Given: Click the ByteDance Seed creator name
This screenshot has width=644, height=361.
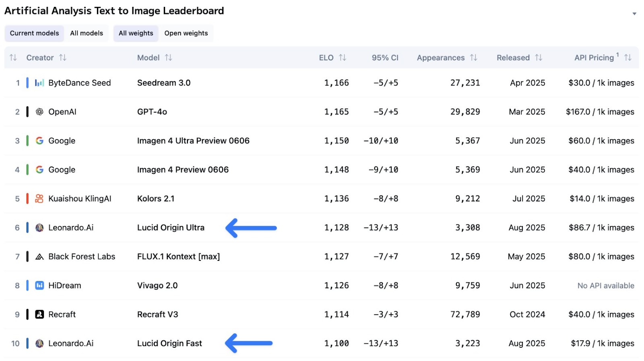Looking at the screenshot, I should pyautogui.click(x=80, y=83).
